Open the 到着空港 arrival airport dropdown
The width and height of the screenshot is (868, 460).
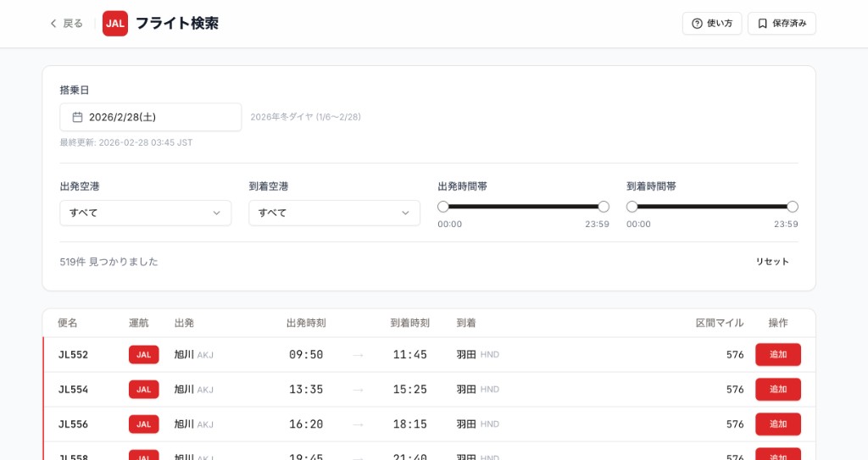[x=334, y=213]
